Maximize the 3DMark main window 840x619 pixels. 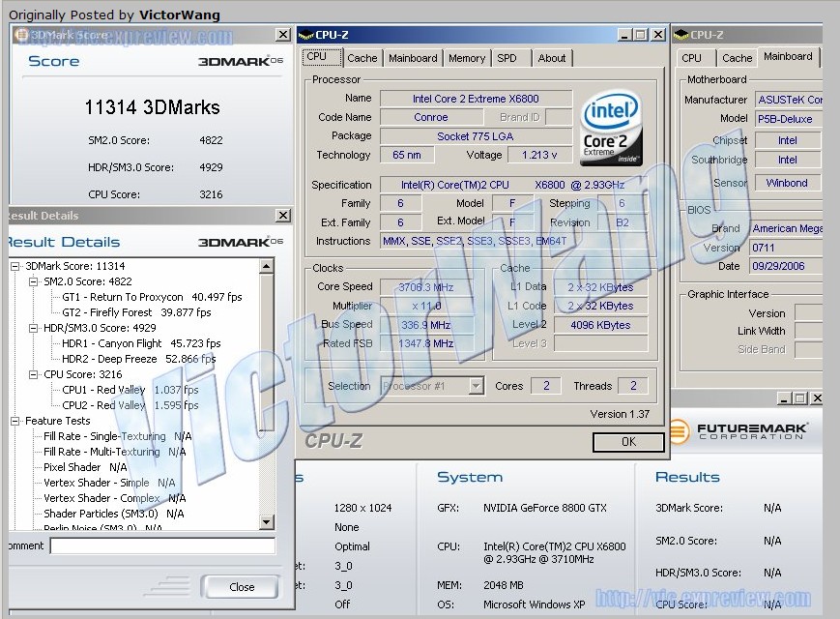pyautogui.click(x=800, y=398)
